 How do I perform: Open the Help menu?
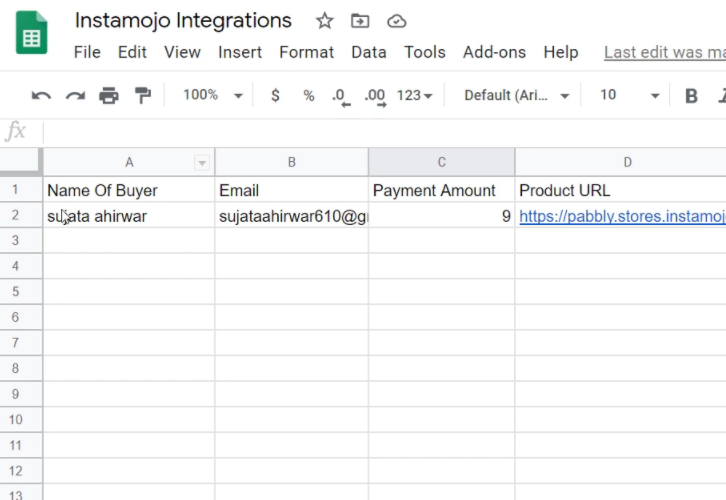pyautogui.click(x=561, y=52)
